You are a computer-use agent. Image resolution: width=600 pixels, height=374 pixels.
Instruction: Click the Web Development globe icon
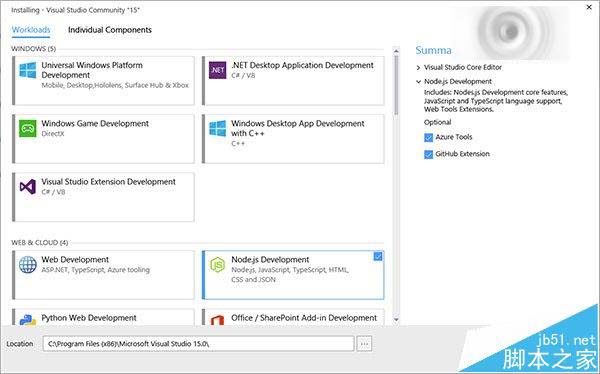coord(28,265)
